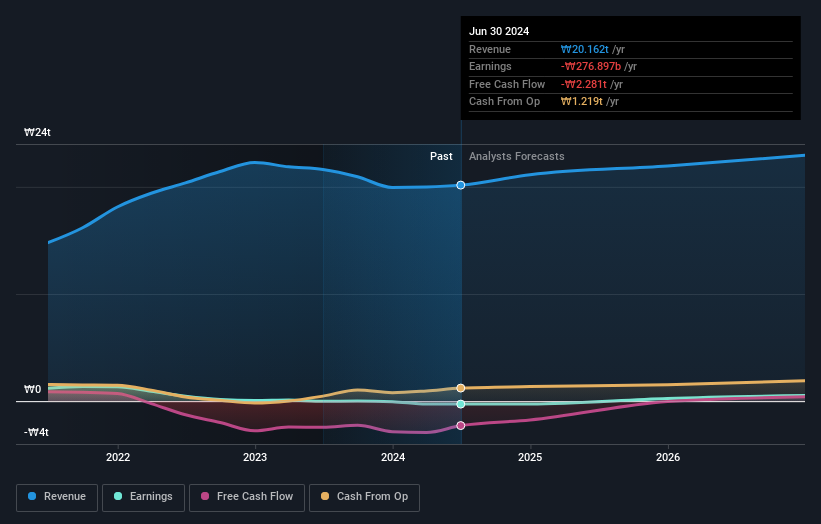The width and height of the screenshot is (821, 524).
Task: Toggle the Free Cash Flow legend series
Action: [247, 497]
